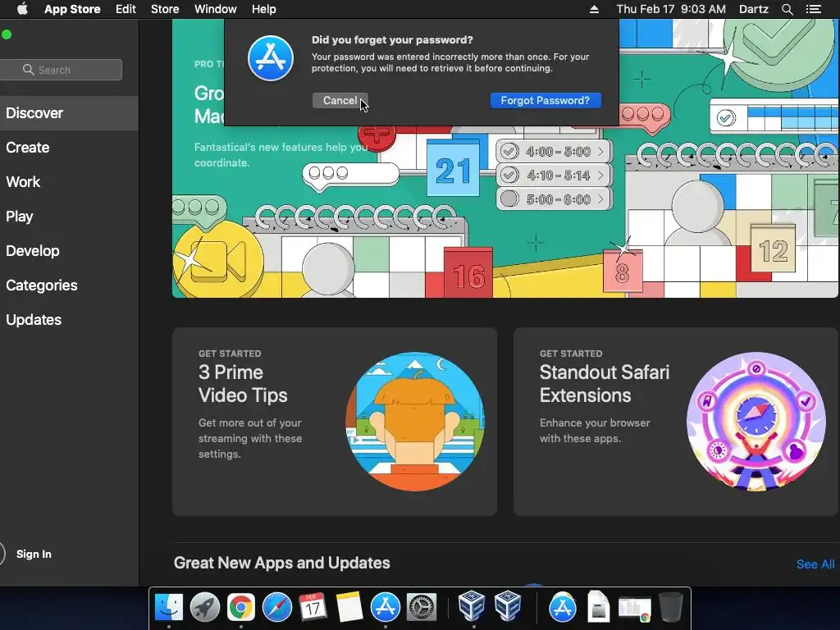Select Create in the sidebar

pyautogui.click(x=69, y=148)
